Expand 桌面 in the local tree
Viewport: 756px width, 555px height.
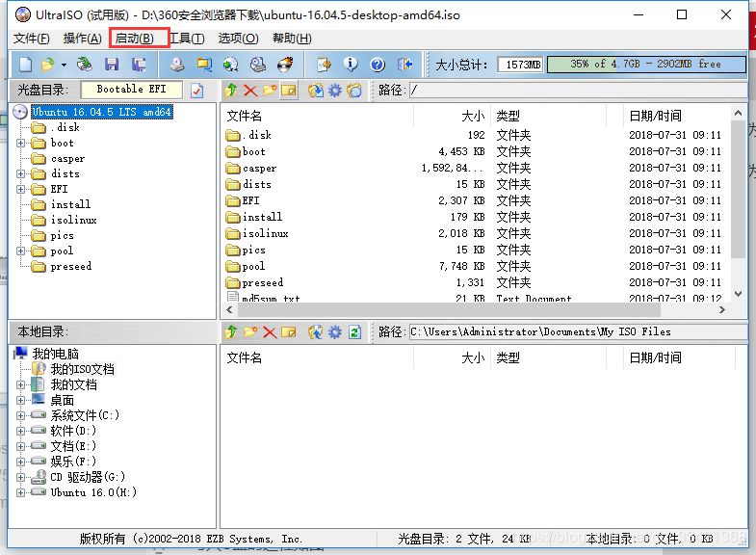(x=21, y=400)
